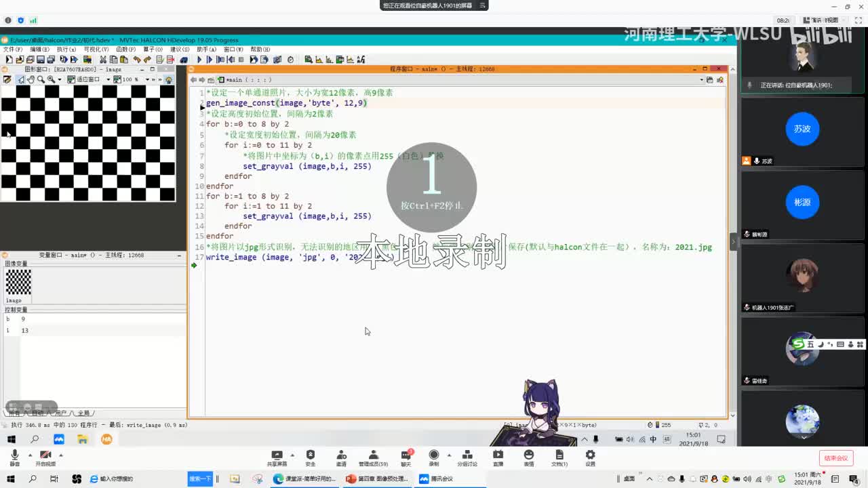Click the Share Screen icon

[277, 457]
